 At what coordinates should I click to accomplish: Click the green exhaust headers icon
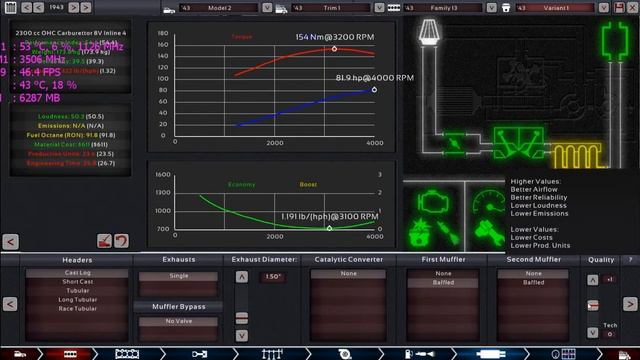tap(518, 142)
